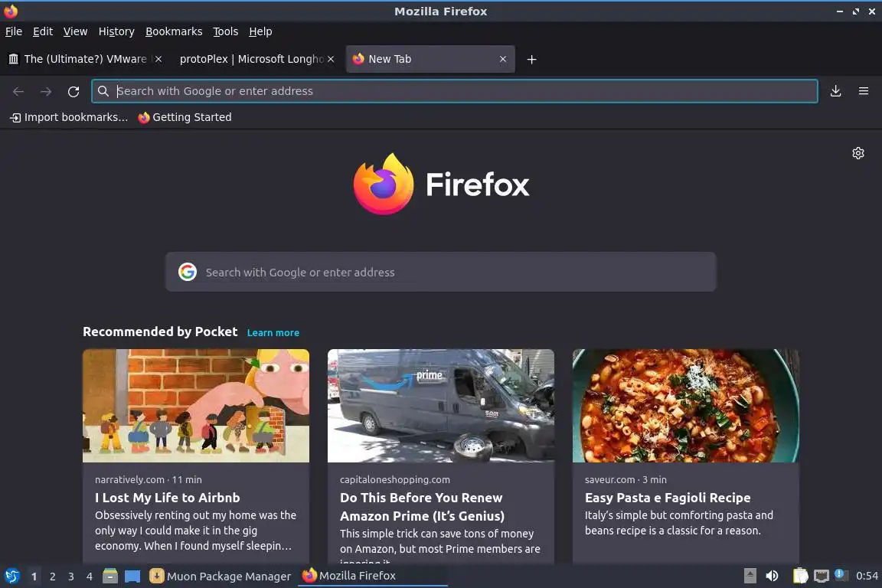Screen dimensions: 882x588
Task: Click the update notification tray icon
Action: [x=841, y=574]
